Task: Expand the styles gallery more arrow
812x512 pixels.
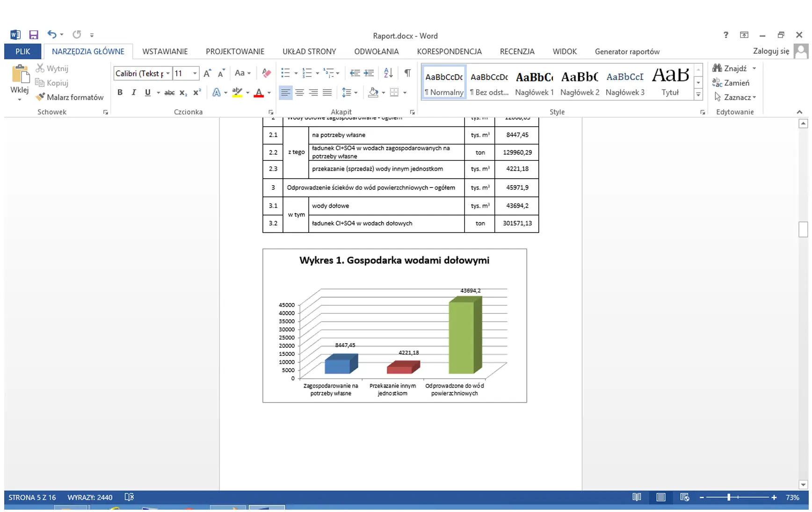Action: (x=698, y=94)
